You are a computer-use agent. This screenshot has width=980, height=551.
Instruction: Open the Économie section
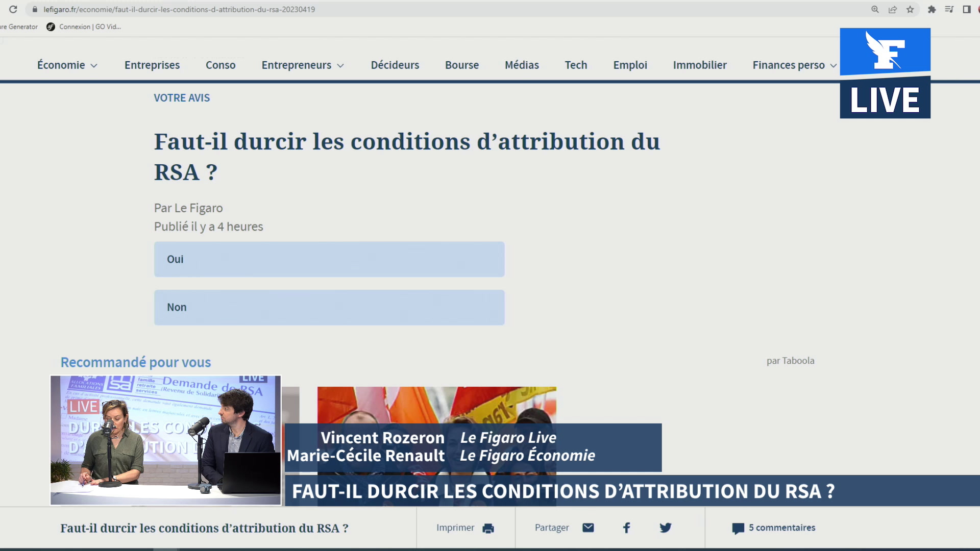[61, 65]
